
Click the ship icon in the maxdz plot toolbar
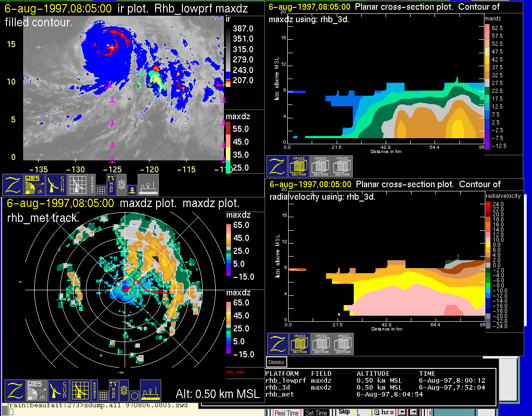click(151, 391)
